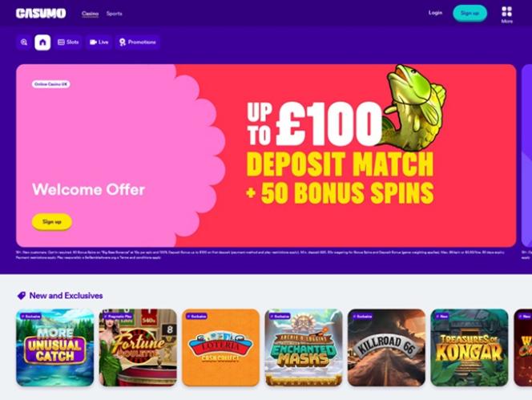Click the New and Exclusives tag icon
The width and height of the screenshot is (532, 400).
(x=22, y=296)
